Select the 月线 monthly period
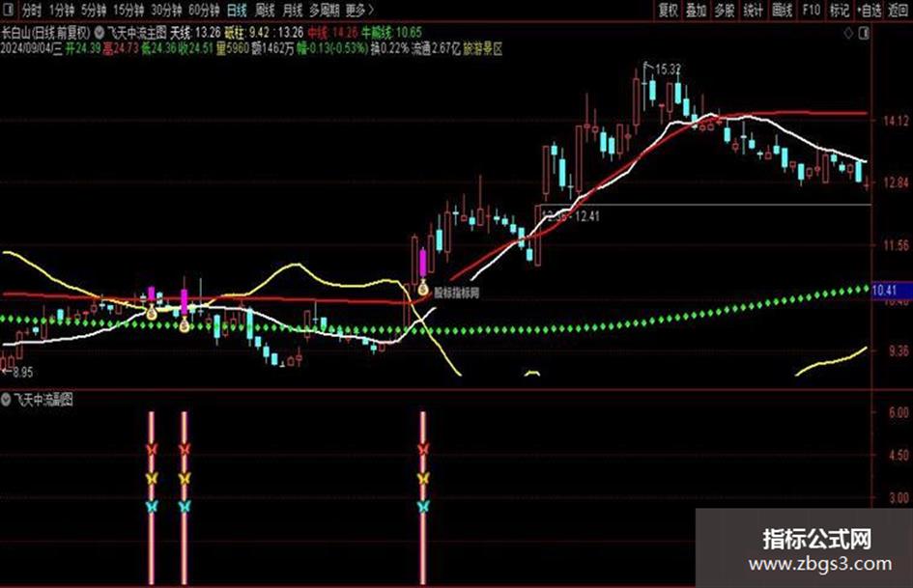The image size is (913, 588). [x=293, y=10]
